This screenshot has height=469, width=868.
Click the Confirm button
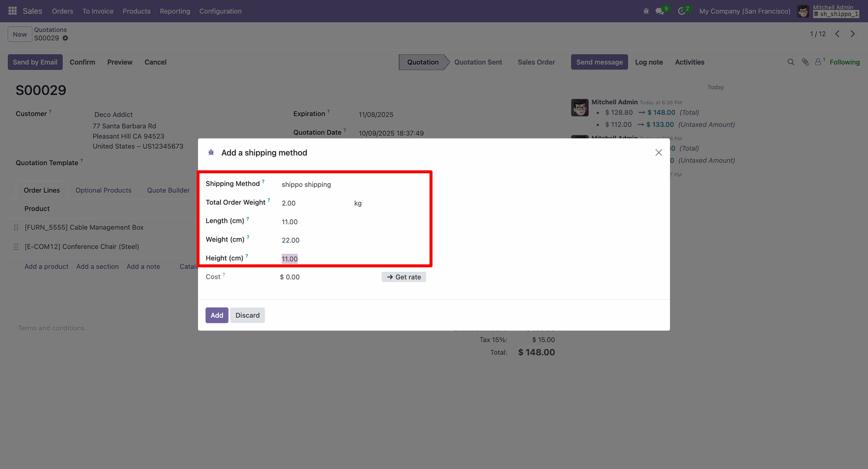[82, 62]
